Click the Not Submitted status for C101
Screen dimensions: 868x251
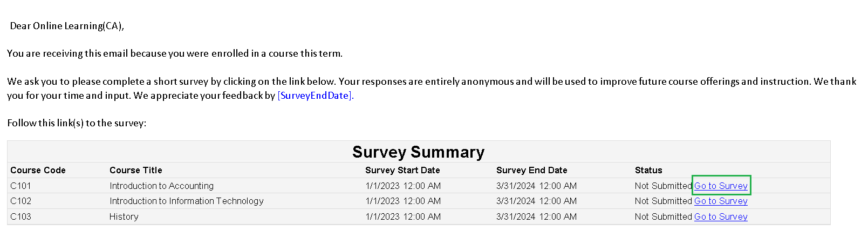click(663, 186)
